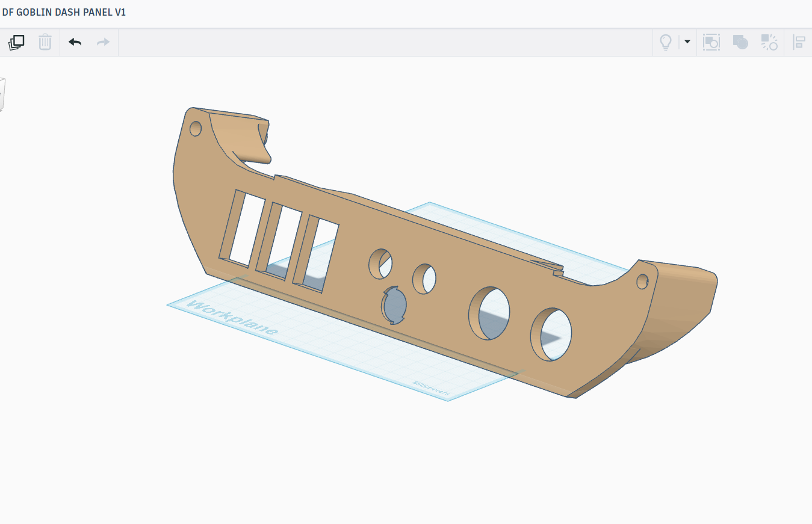812x524 pixels.
Task: Click the Union group solid shapes icon
Action: [740, 42]
